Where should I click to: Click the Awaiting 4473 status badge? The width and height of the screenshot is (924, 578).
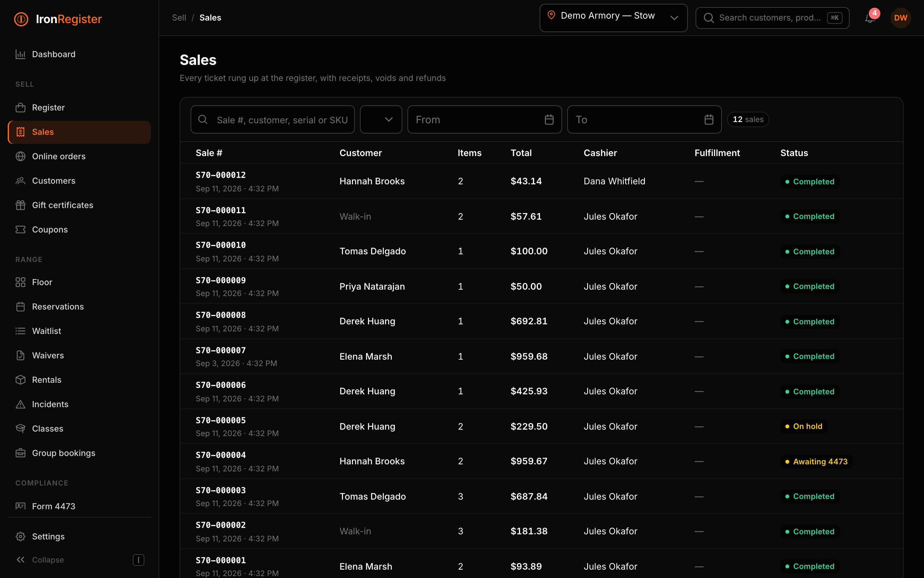tap(816, 461)
